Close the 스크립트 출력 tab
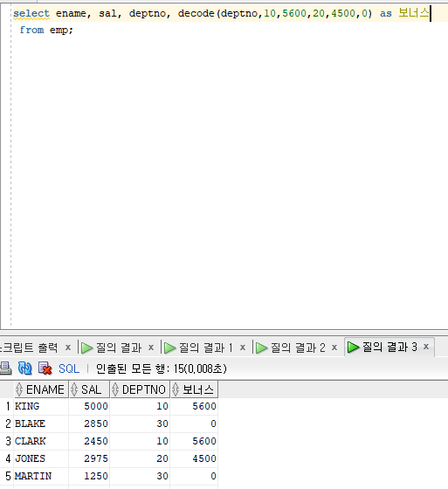448x489 pixels. pyautogui.click(x=68, y=348)
